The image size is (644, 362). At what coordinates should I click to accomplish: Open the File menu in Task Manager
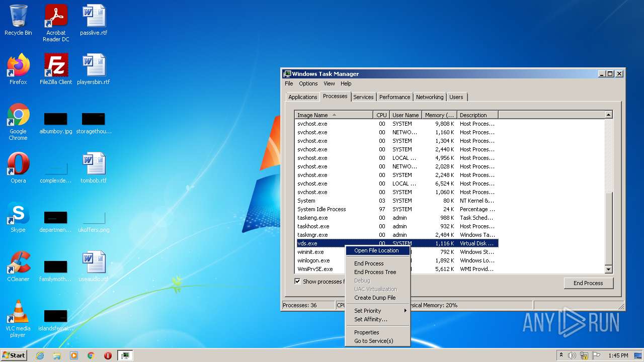click(x=289, y=83)
